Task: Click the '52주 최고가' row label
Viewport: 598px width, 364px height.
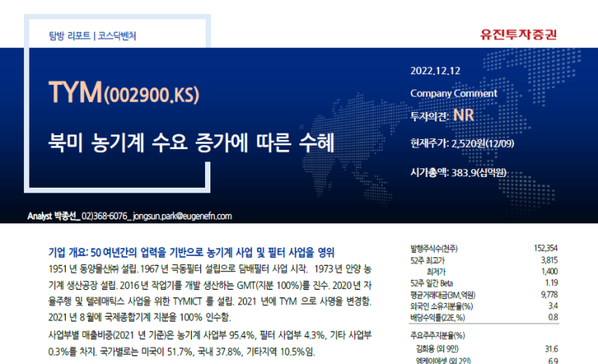Action: pyautogui.click(x=427, y=260)
